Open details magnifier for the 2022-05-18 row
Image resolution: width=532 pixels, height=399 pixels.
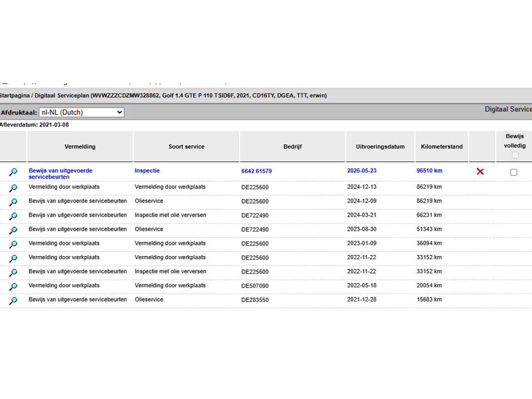click(x=13, y=286)
